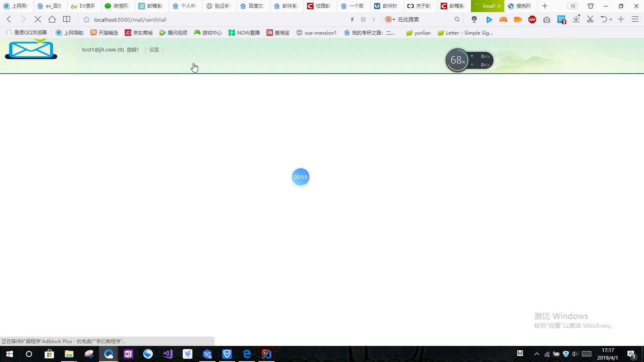The height and width of the screenshot is (362, 644).
Task: Expand the dropdown arrow beside the undo icon
Action: (611, 19)
